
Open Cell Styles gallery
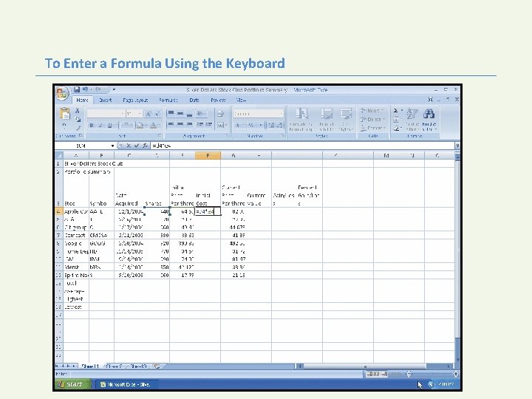click(x=346, y=120)
